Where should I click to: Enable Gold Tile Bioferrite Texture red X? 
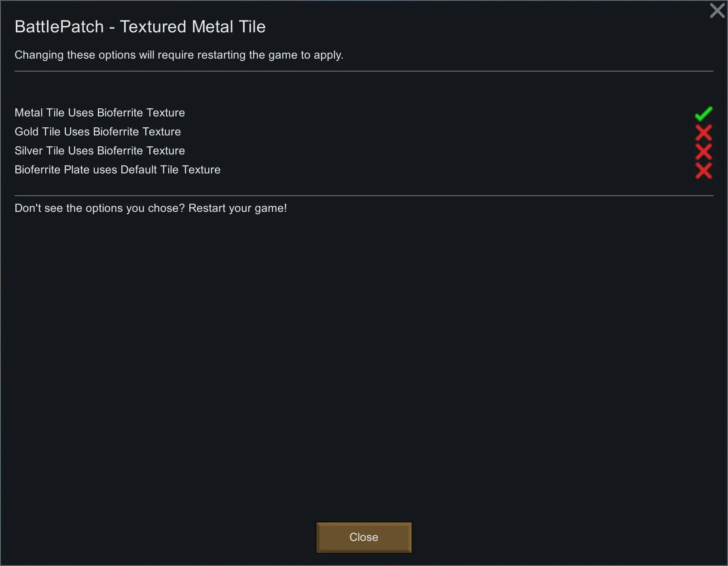pyautogui.click(x=703, y=133)
